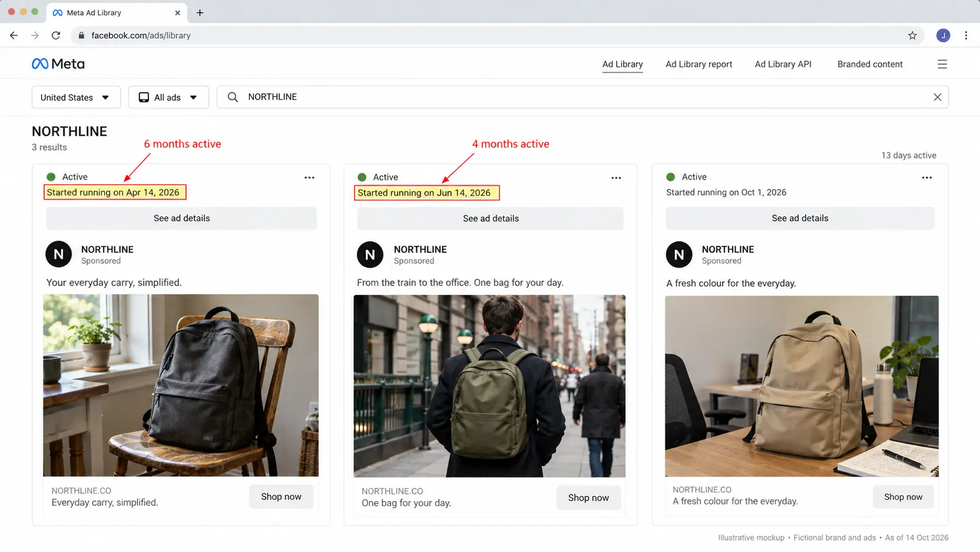Open the green backpack street image
Image resolution: width=980 pixels, height=552 pixels.
coord(489,386)
